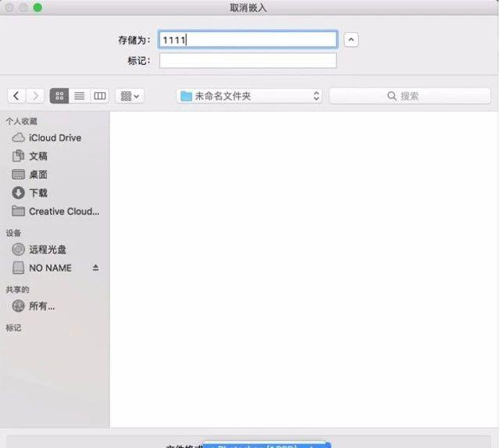500x448 pixels.
Task: Click the 下载 download arrow icon
Action: pos(18,193)
